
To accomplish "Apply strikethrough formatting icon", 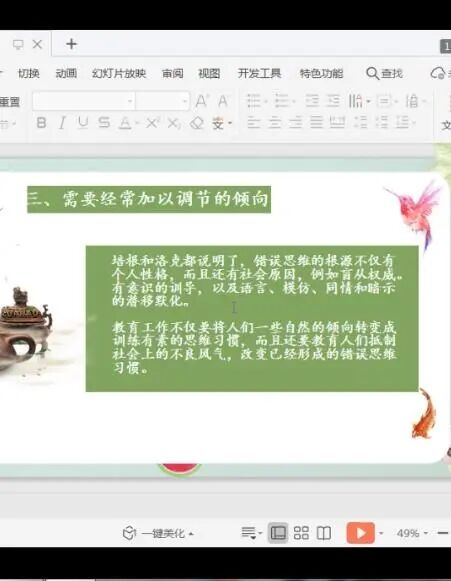I will (104, 123).
